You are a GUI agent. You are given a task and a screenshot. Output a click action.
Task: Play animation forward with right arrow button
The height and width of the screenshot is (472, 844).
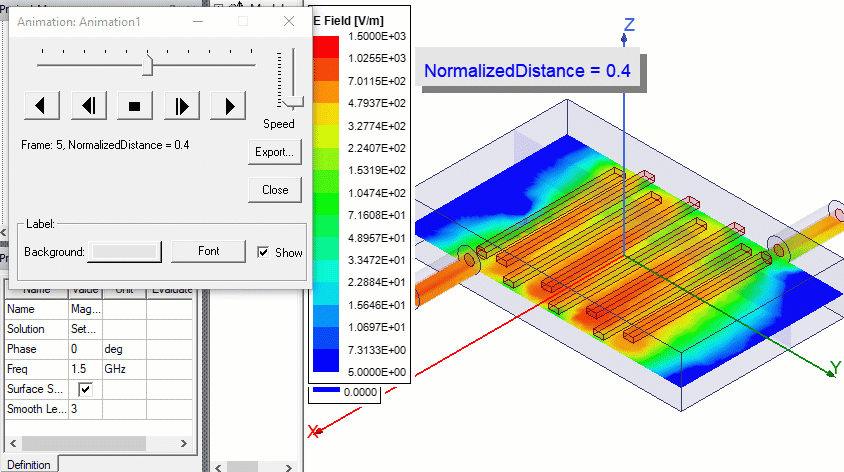(x=228, y=105)
